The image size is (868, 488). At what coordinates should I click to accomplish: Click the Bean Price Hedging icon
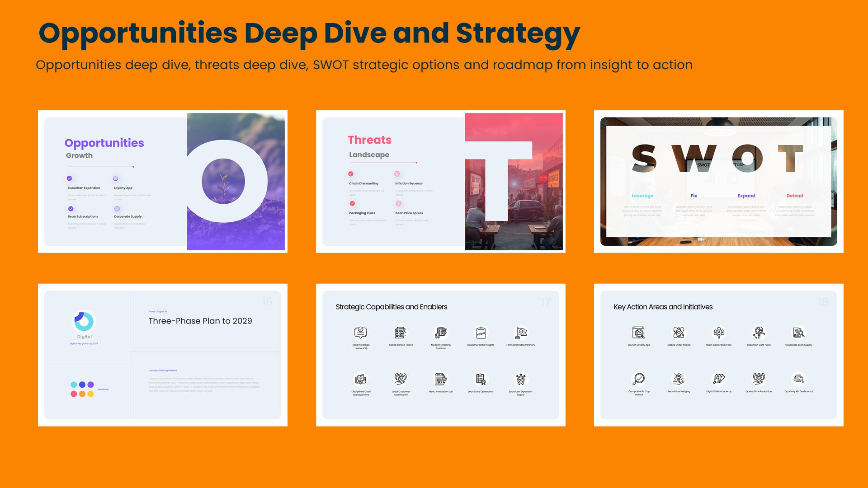point(679,379)
